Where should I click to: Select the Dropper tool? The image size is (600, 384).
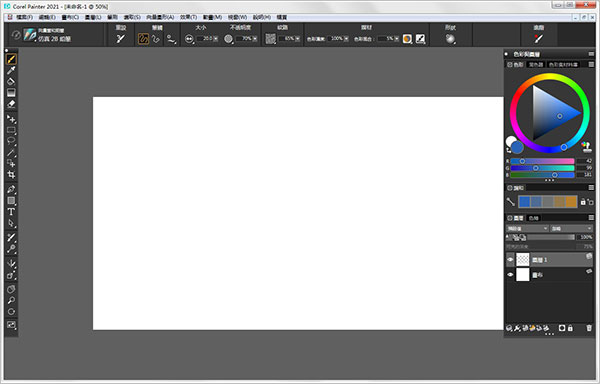point(11,70)
